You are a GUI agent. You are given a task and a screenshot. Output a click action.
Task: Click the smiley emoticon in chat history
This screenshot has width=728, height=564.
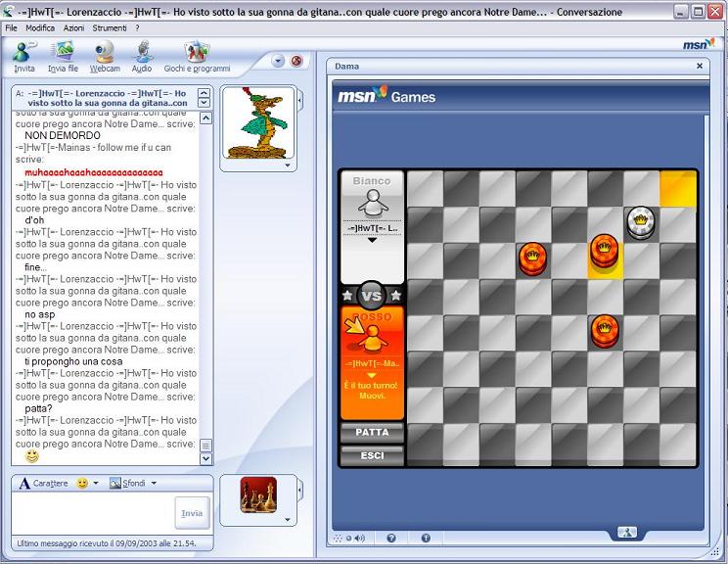pyautogui.click(x=32, y=456)
